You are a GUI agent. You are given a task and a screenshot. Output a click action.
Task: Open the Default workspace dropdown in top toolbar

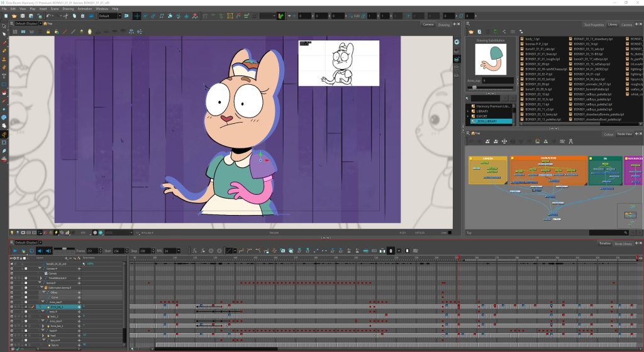click(x=119, y=16)
